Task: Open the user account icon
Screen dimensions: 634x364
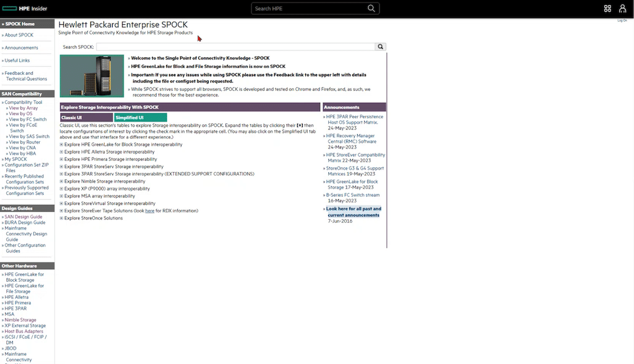Action: point(622,9)
